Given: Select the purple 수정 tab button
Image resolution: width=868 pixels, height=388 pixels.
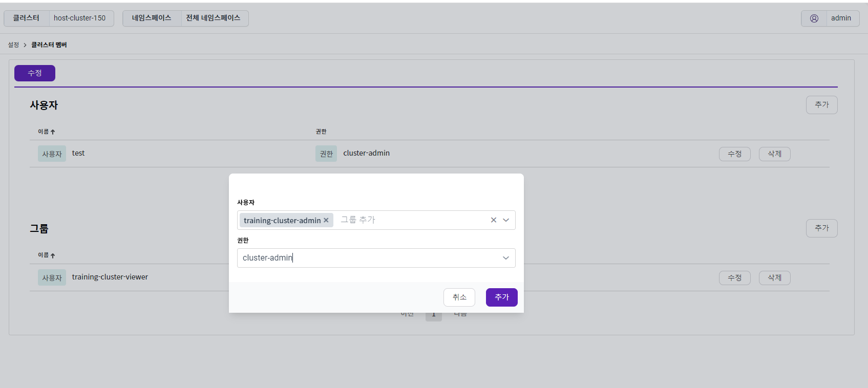Looking at the screenshot, I should tap(35, 73).
